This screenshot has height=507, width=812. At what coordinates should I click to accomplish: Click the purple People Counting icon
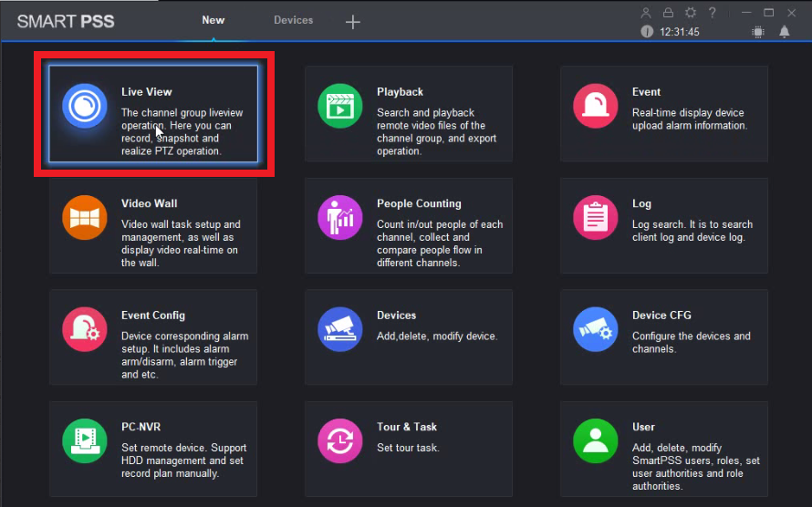(x=339, y=218)
